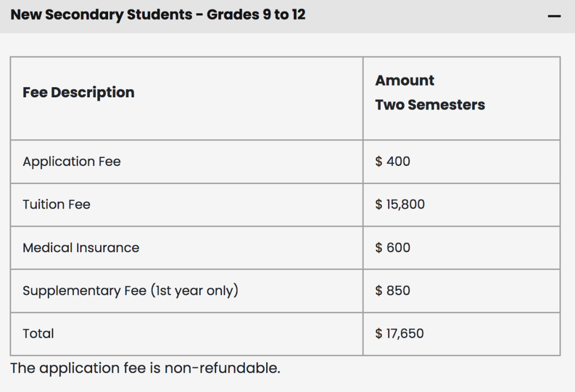This screenshot has width=575, height=392.
Task: Click the 'New Secondary Students - Grades 9 to 12' heading
Action: (158, 14)
